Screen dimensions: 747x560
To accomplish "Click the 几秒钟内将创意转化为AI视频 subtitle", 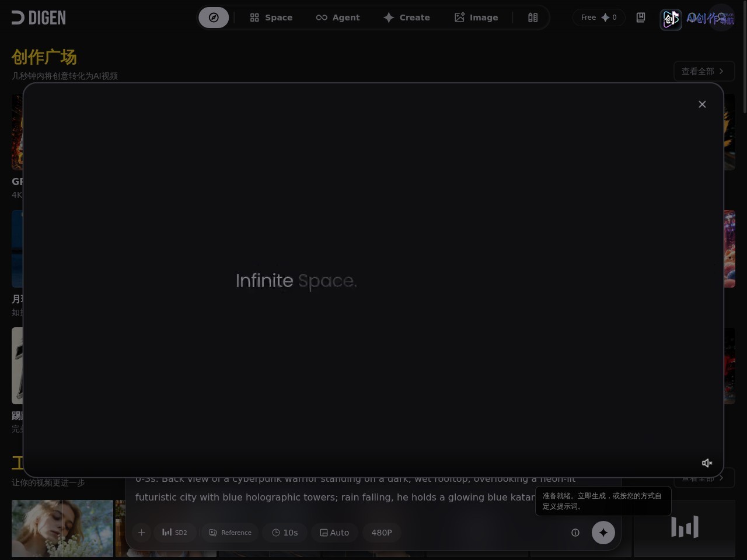I will coord(65,76).
